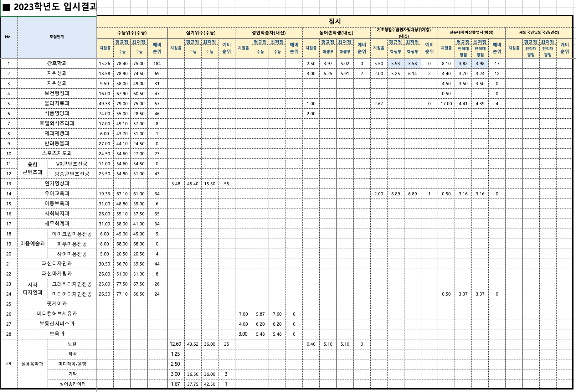Select the 제과제빵과 department cell
This screenshot has height=392, width=576.
(57, 133)
